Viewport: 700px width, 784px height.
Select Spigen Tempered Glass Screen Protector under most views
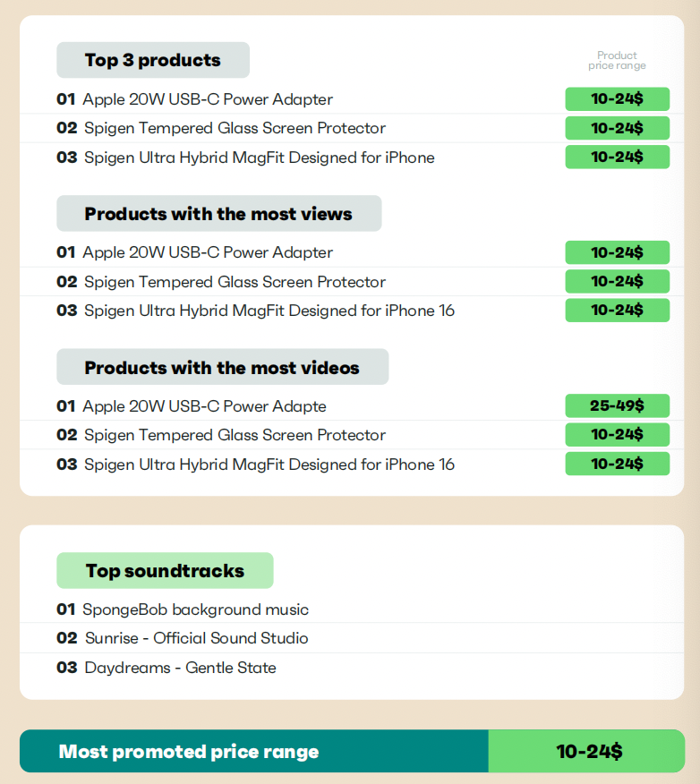click(x=235, y=282)
